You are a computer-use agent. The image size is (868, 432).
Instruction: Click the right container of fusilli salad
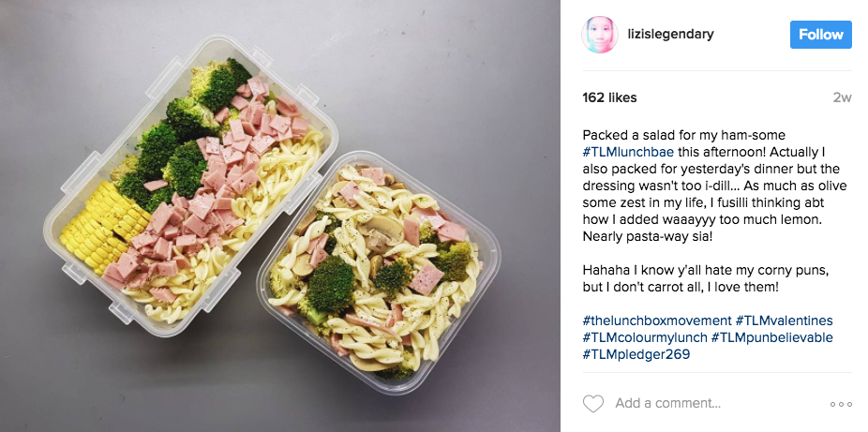tap(379, 272)
